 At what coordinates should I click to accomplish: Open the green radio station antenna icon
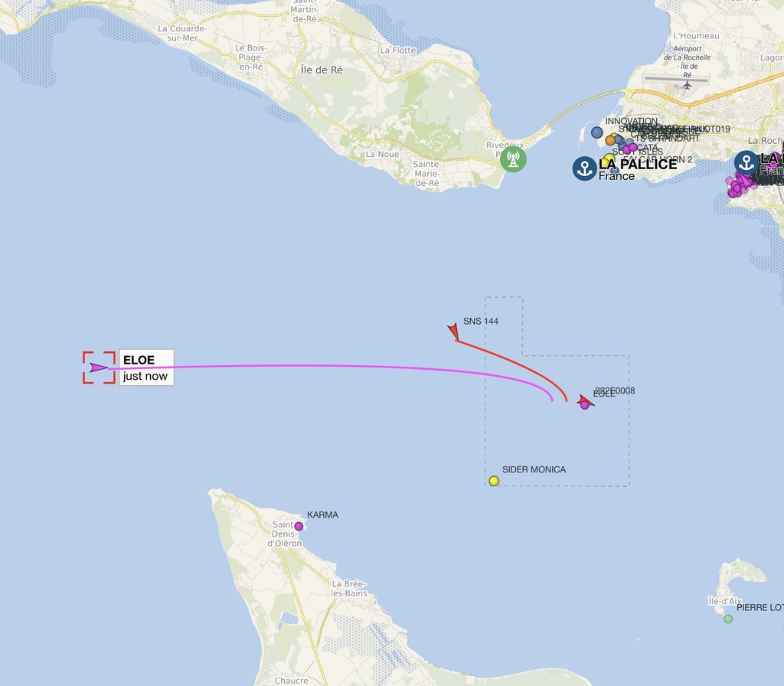coord(513,159)
